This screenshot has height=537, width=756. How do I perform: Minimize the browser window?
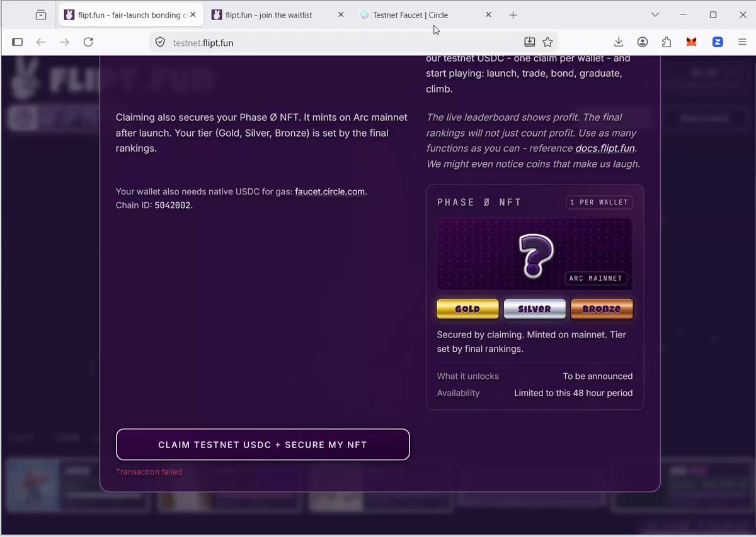pos(684,15)
